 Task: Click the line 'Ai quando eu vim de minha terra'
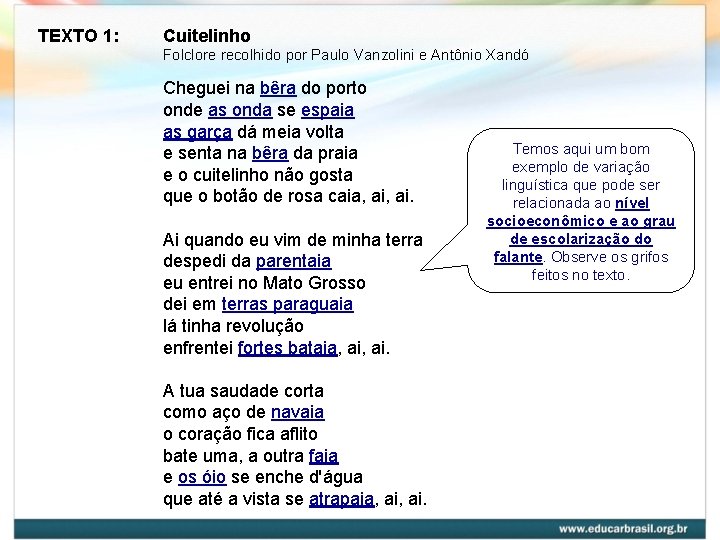pyautogui.click(x=293, y=240)
